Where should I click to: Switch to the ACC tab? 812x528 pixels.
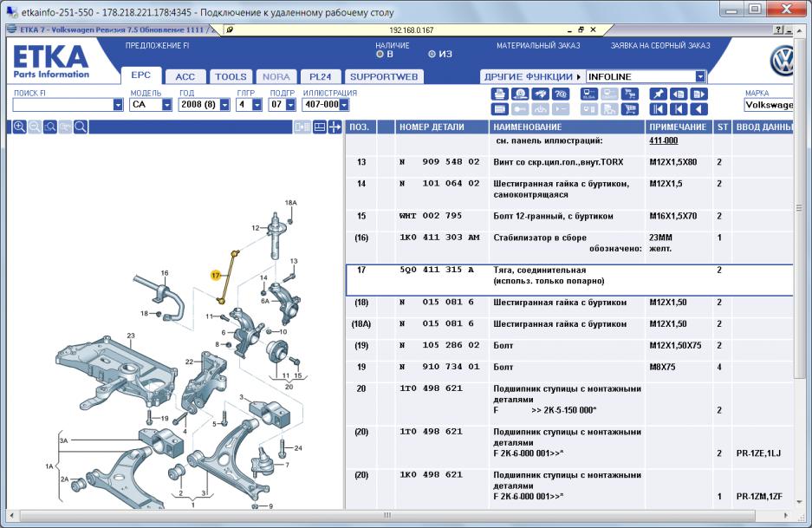185,76
